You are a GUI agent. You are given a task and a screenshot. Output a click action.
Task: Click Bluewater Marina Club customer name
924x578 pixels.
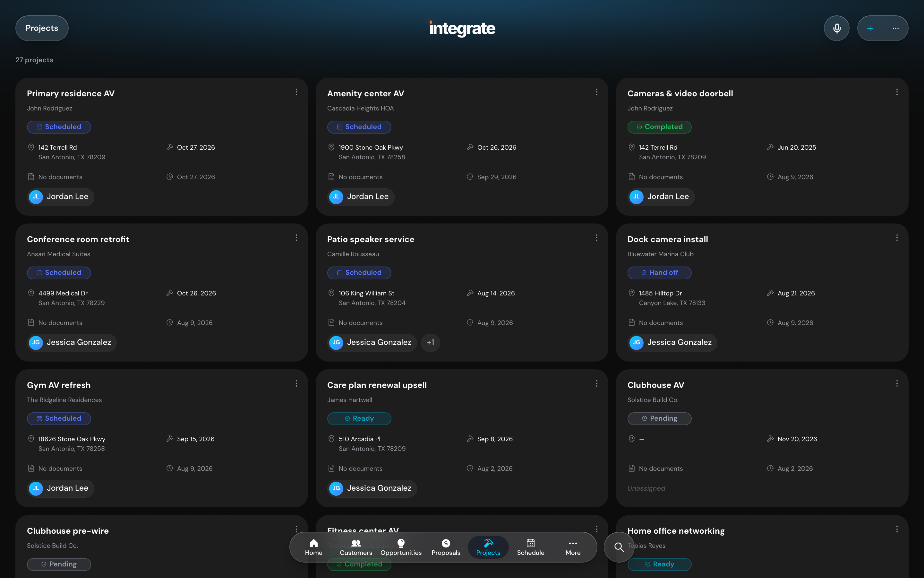(661, 254)
